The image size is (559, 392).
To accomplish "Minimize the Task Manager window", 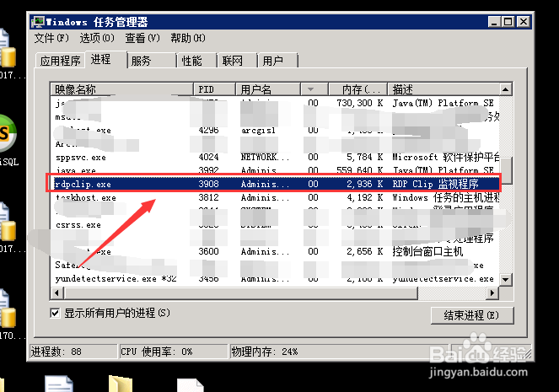I will pyautogui.click(x=494, y=22).
